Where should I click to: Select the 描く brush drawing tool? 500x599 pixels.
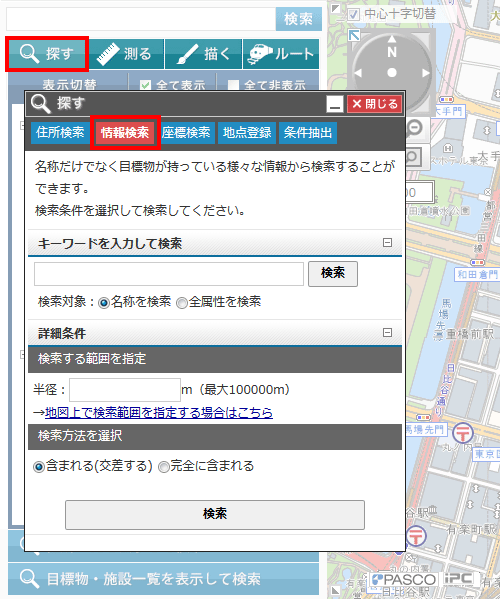point(204,54)
